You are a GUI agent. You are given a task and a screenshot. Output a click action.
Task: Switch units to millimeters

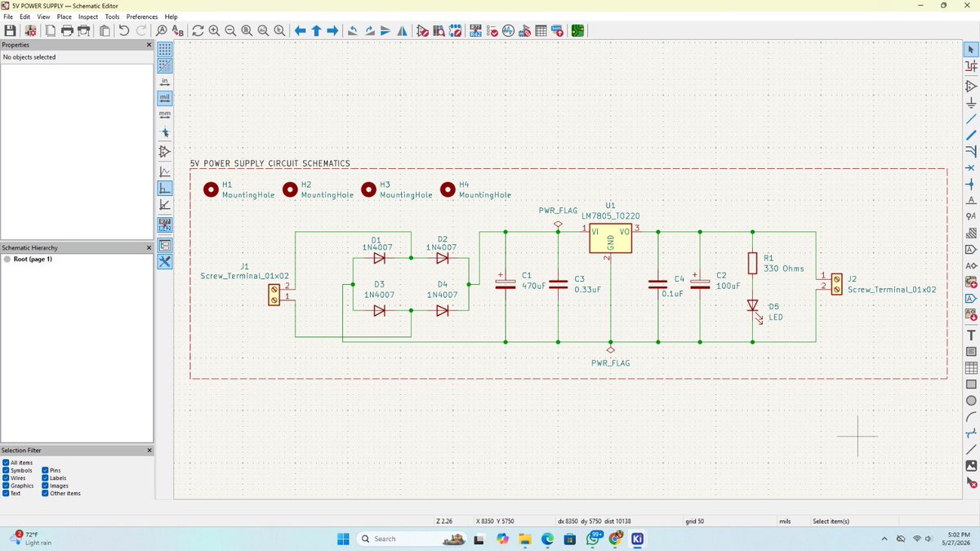[164, 113]
